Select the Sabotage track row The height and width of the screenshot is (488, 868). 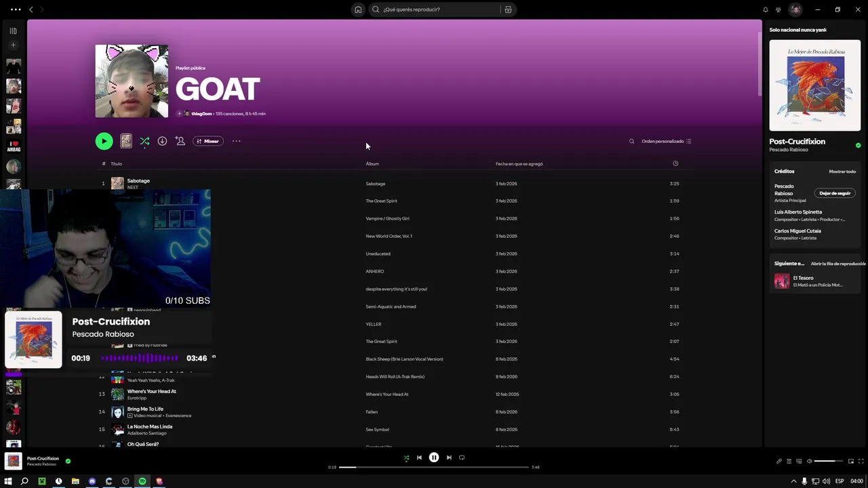tap(395, 184)
